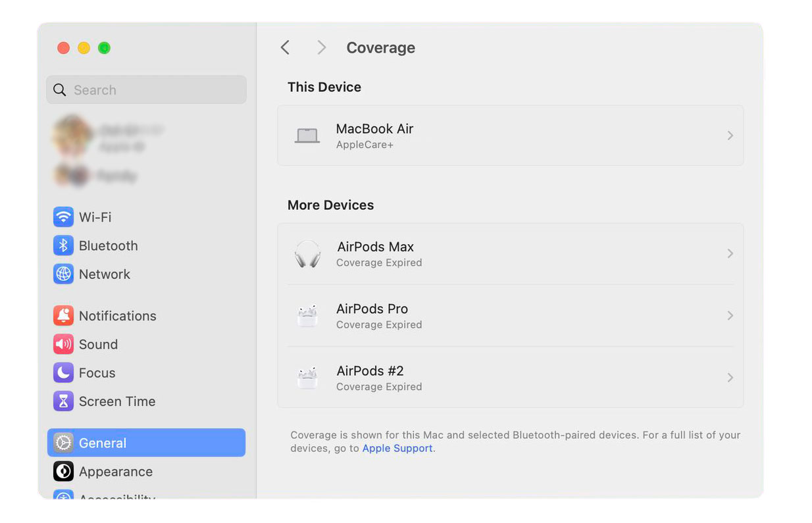
Task: Click the Focus moon icon
Action: 63,372
